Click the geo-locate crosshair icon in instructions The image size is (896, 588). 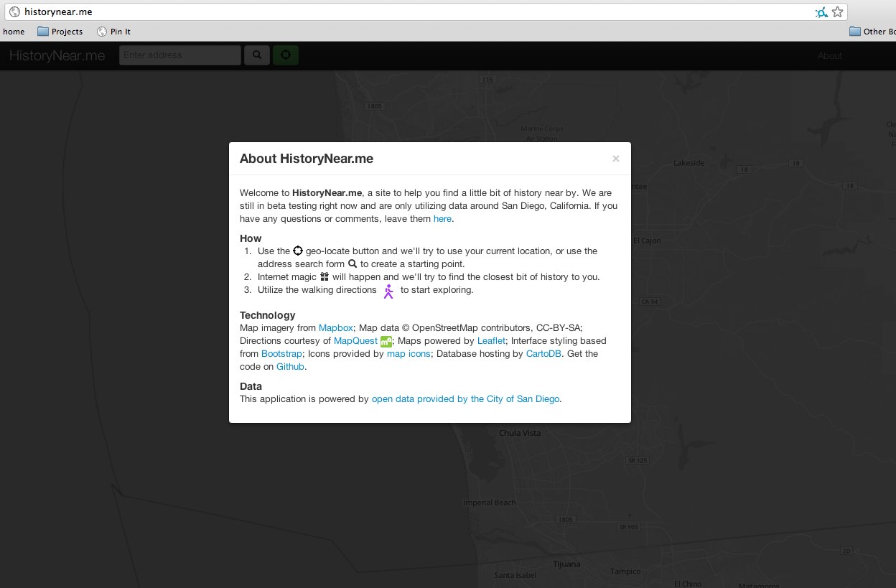tap(298, 251)
